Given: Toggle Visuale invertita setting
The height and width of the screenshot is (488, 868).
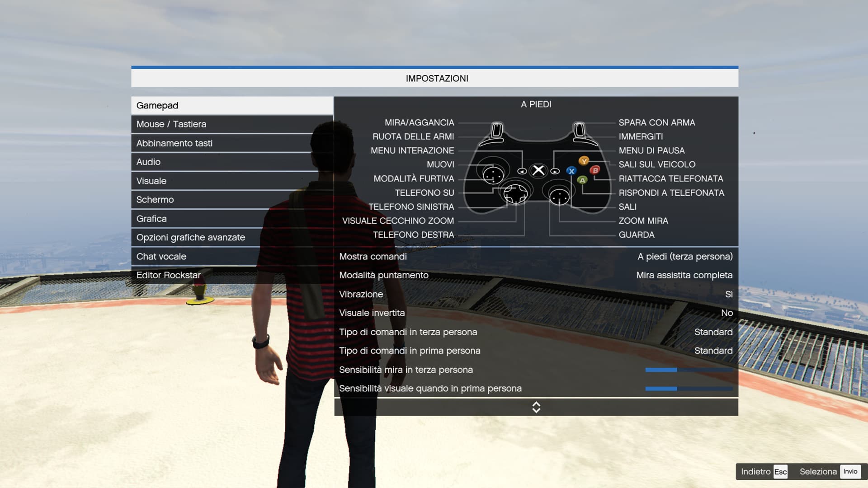Looking at the screenshot, I should 536,313.
